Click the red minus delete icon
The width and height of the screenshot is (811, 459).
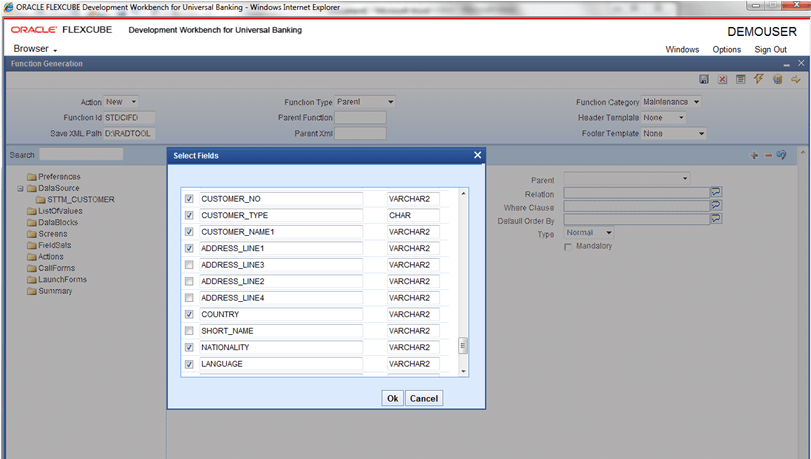(768, 155)
